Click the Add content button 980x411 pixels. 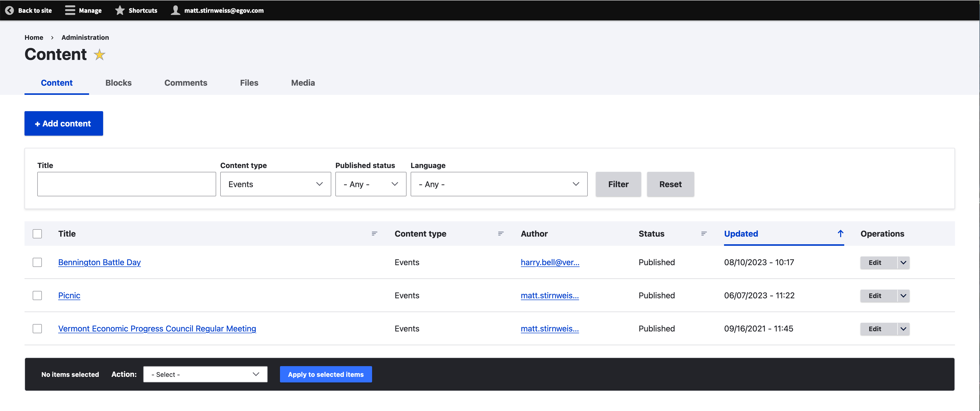[64, 124]
